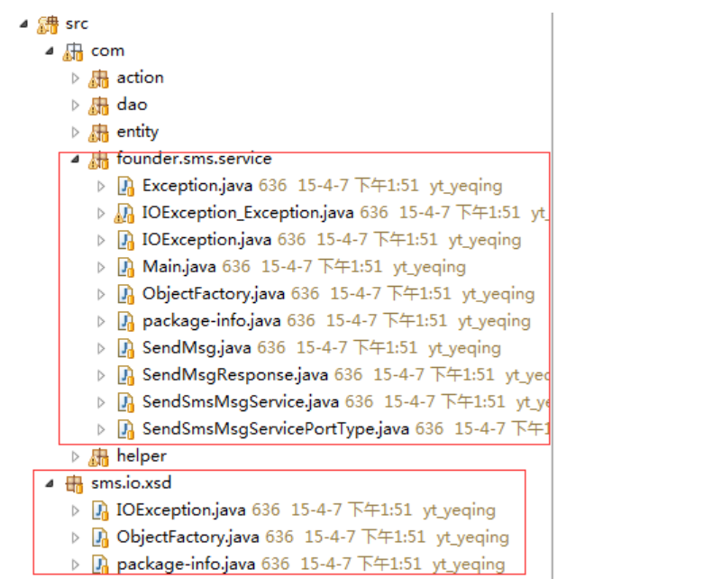Image resolution: width=713 pixels, height=588 pixels.
Task: Select package-info.java name under sms.io.xsd
Action: point(186,564)
